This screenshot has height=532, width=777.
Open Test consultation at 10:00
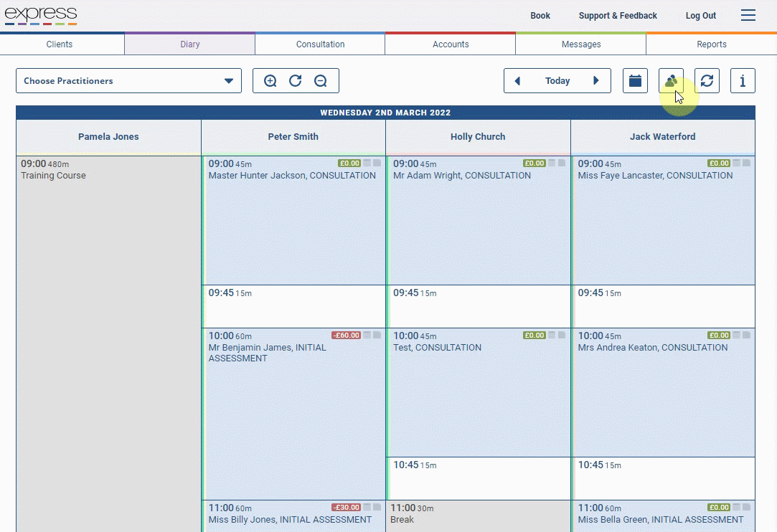[479, 392]
